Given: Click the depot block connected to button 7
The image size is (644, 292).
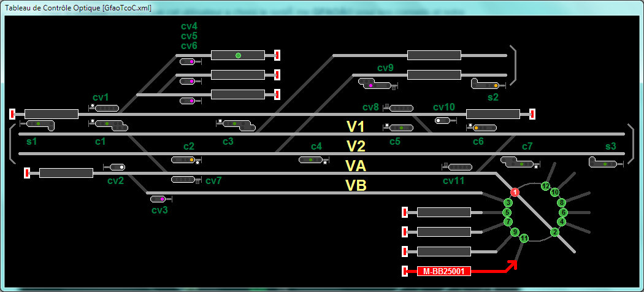Looking at the screenshot, I should (444, 232).
